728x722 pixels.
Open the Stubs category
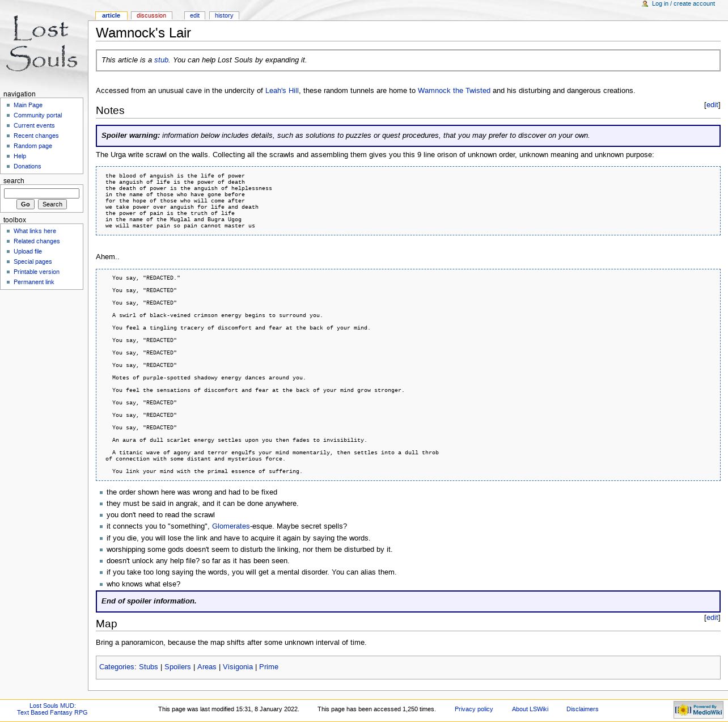click(x=149, y=667)
